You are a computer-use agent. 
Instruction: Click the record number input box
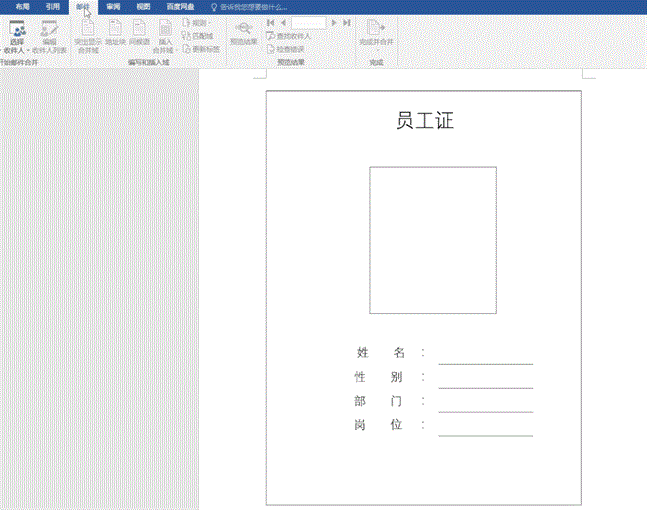click(x=309, y=22)
